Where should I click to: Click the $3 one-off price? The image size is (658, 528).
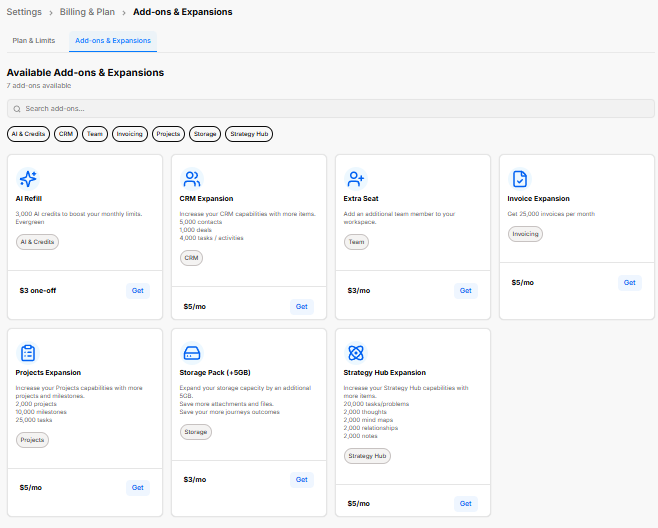pos(38,290)
